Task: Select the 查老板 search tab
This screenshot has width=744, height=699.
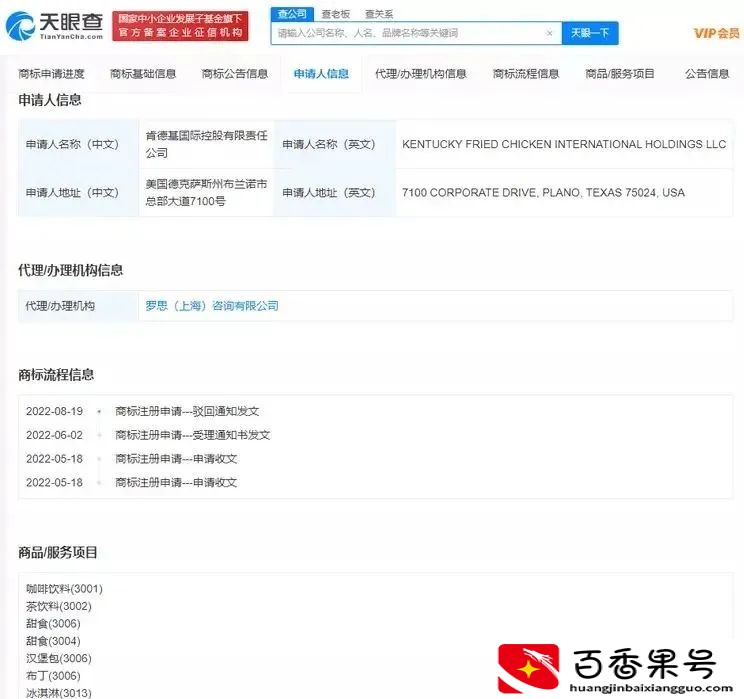Action: (x=335, y=14)
